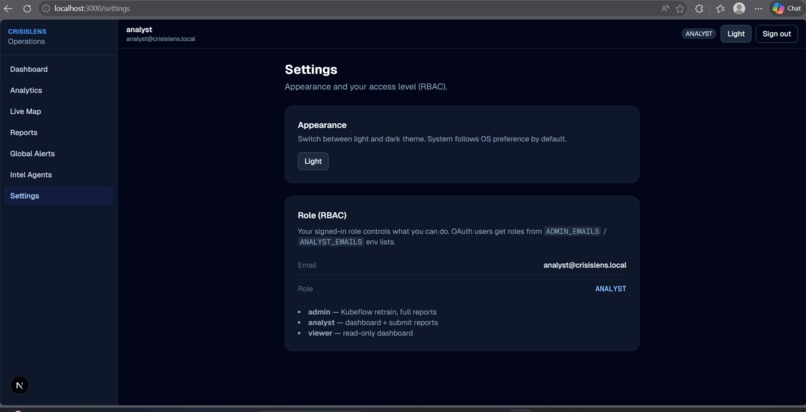
Task: Open Live Map in the sidebar
Action: (x=59, y=111)
